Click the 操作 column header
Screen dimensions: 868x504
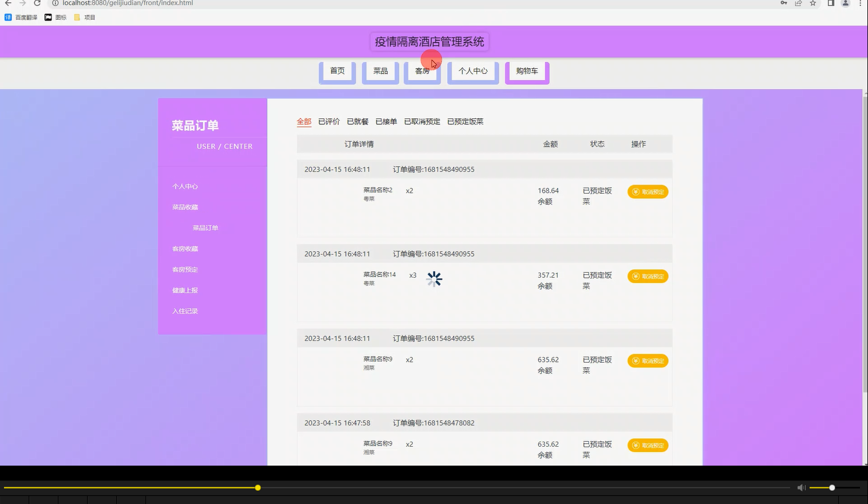(x=638, y=144)
